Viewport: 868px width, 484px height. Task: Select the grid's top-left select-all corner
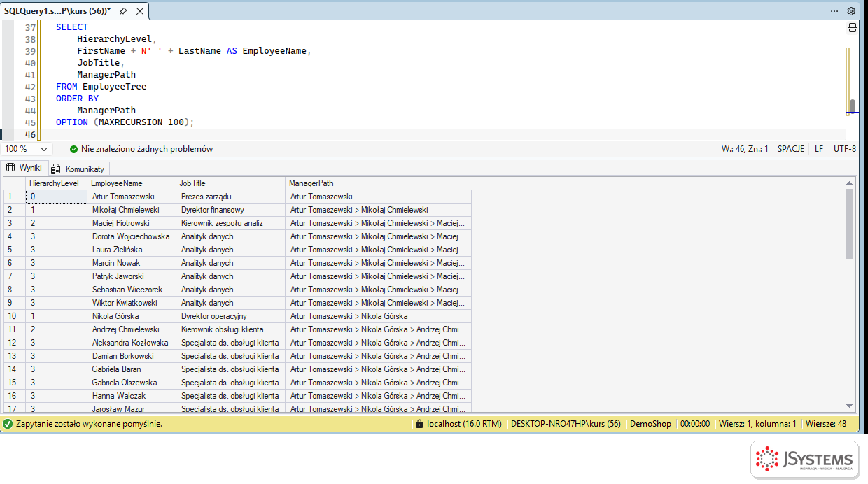click(15, 183)
